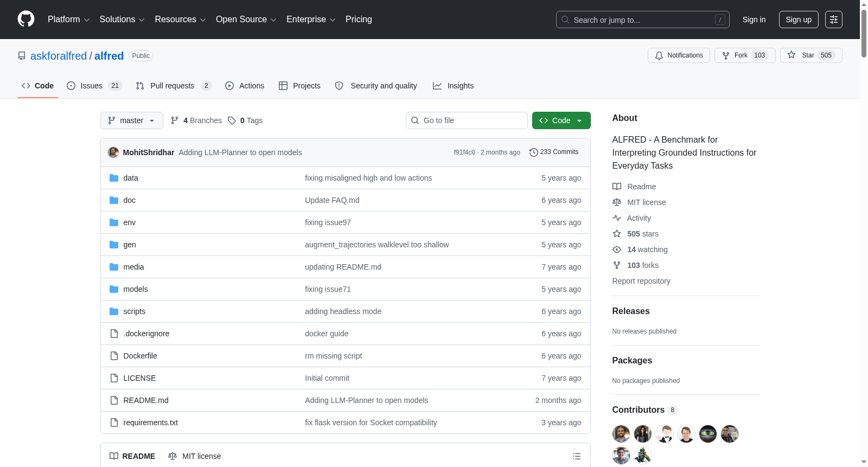868x467 pixels.
Task: View the 233 Commits history
Action: pyautogui.click(x=554, y=152)
